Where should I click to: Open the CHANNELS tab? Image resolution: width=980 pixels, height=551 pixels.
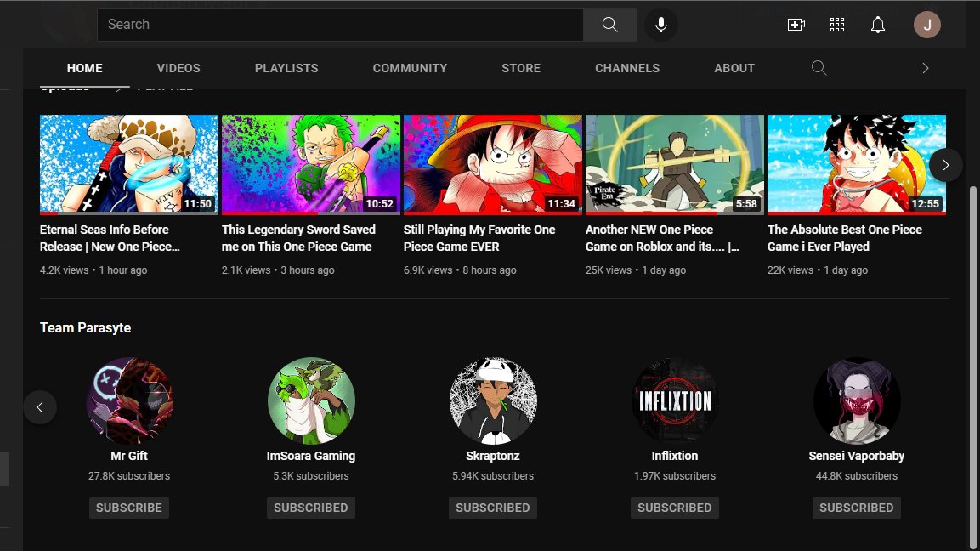point(627,68)
